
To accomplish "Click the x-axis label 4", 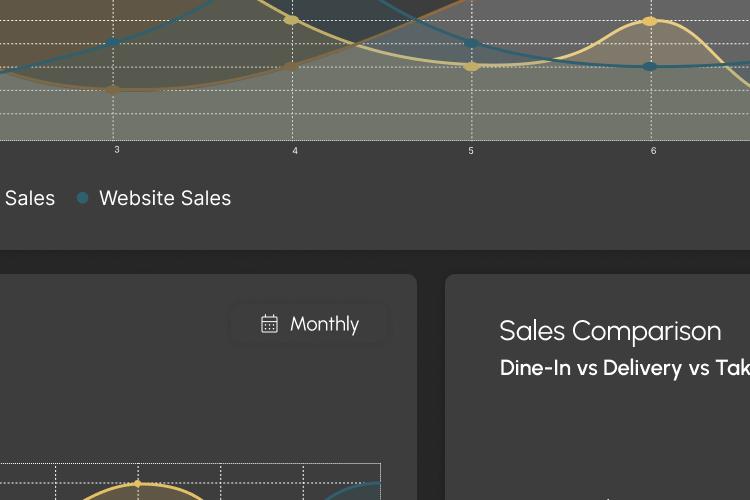I will tap(295, 151).
